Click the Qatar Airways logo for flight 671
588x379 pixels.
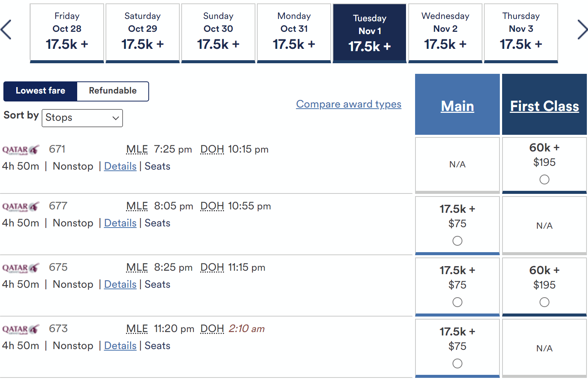pyautogui.click(x=21, y=149)
